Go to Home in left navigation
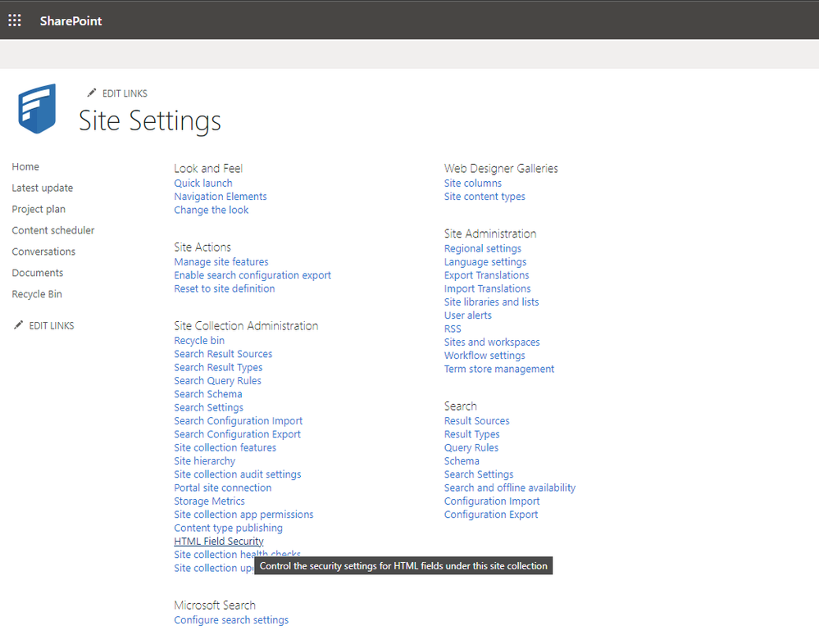The width and height of the screenshot is (819, 644). 25,166
